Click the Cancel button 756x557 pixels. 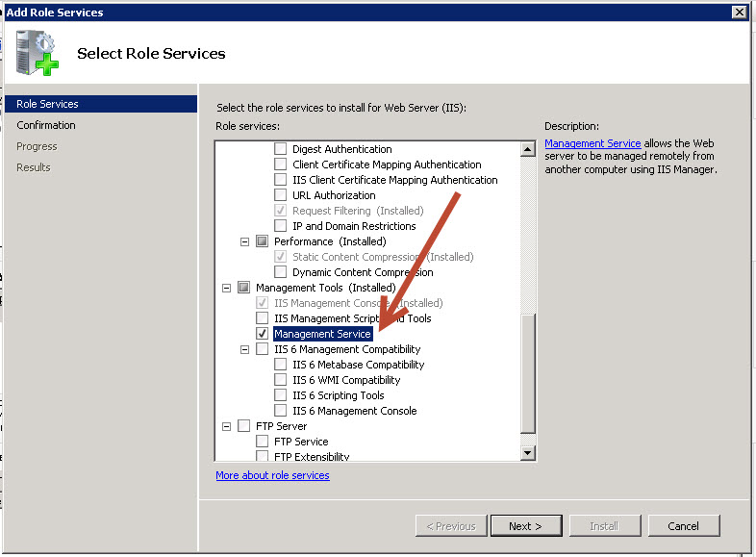click(684, 525)
